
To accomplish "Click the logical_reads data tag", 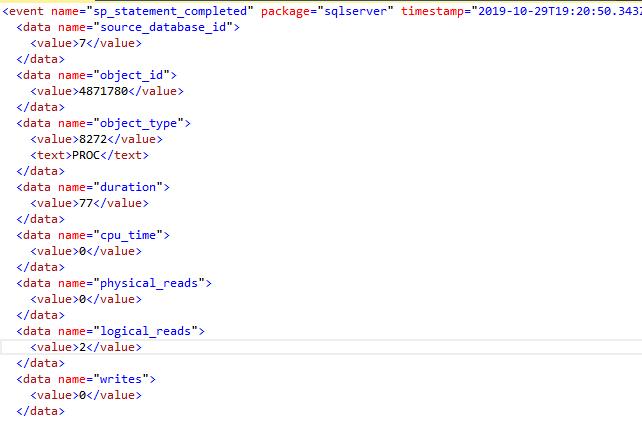I will click(x=111, y=331).
